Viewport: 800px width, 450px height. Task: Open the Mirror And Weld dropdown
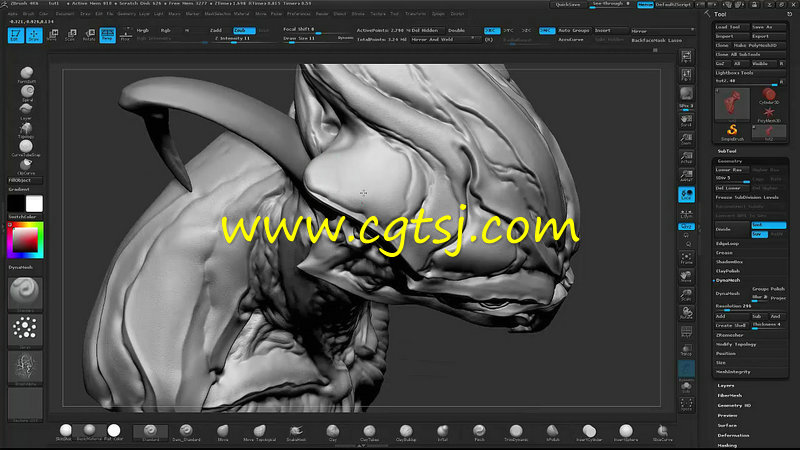(445, 39)
